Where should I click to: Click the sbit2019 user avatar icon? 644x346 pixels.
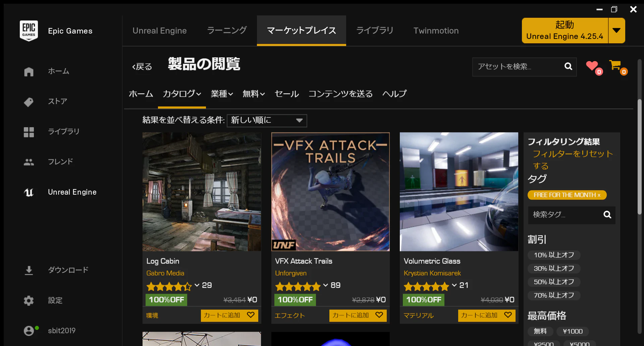coord(29,331)
